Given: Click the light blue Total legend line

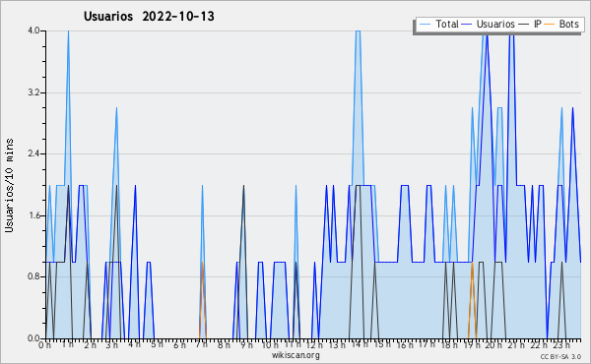Looking at the screenshot, I should [425, 24].
